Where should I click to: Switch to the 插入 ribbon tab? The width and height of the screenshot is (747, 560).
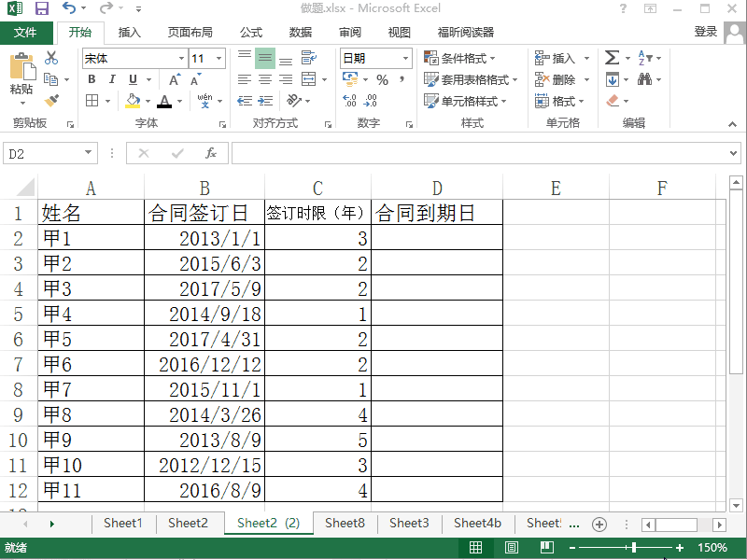(x=130, y=32)
